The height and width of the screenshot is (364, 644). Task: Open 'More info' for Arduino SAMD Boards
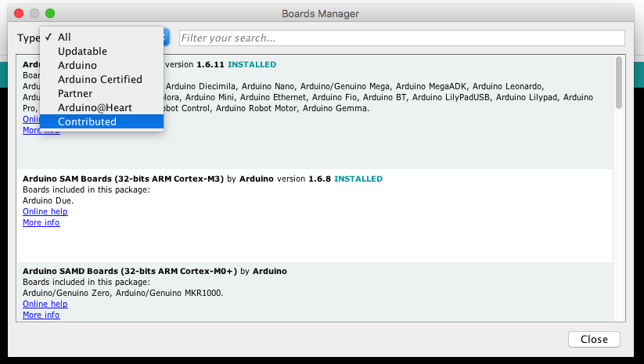(x=41, y=315)
